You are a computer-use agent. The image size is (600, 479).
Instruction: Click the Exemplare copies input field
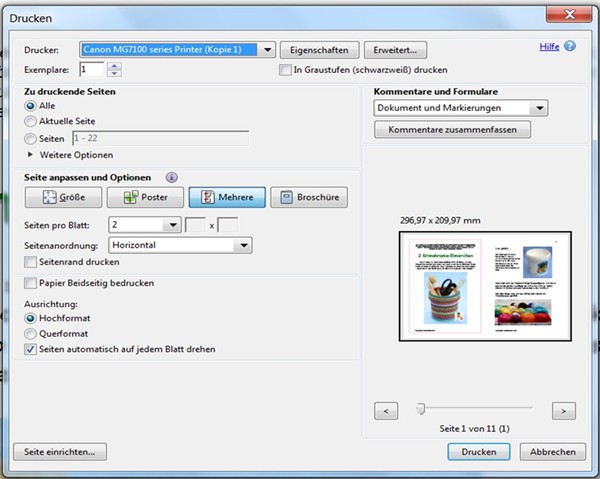[x=91, y=69]
